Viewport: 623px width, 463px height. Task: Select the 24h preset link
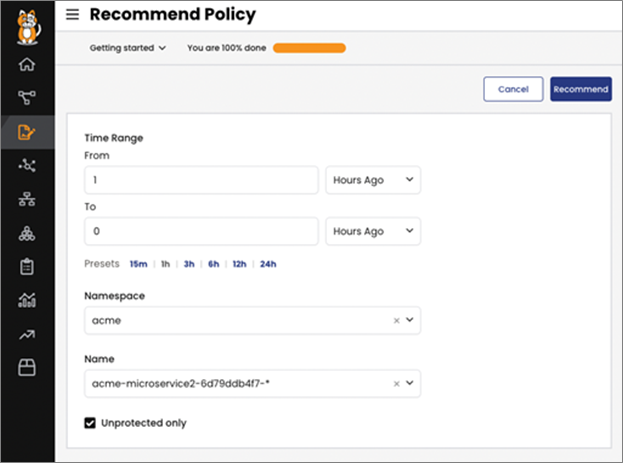[268, 264]
